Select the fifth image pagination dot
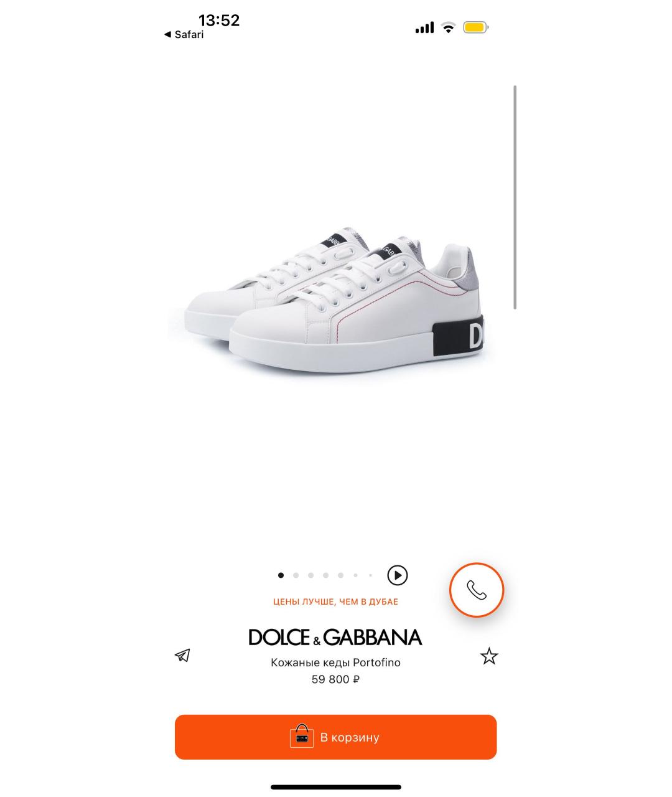672x797 pixels. 340,575
